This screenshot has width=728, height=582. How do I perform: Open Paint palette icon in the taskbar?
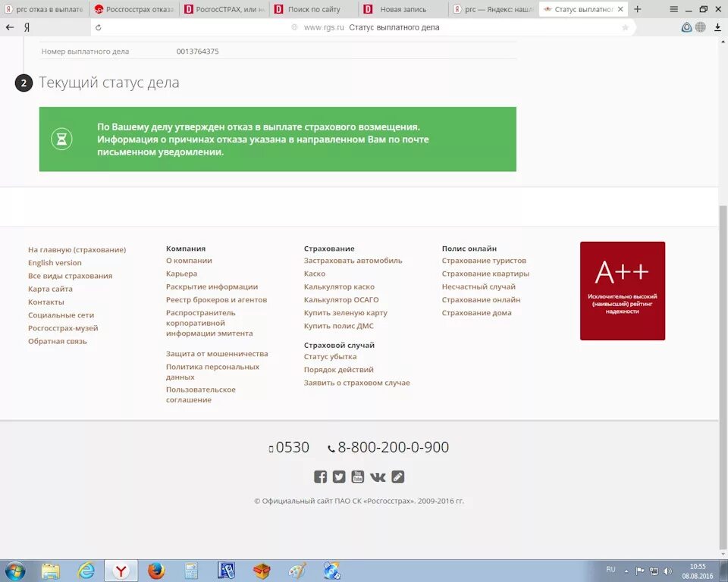(297, 571)
